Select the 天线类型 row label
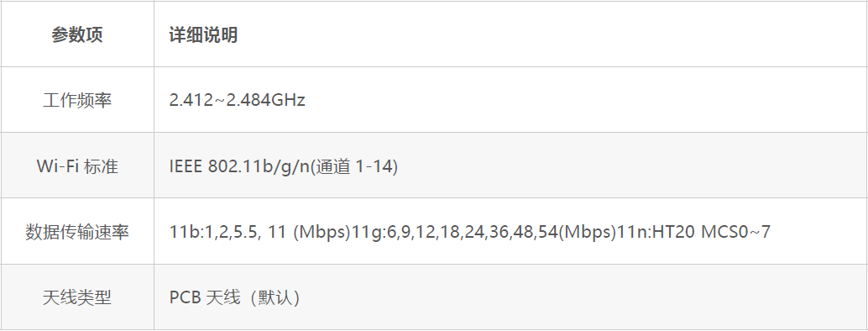This screenshot has width=868, height=331. [x=77, y=297]
